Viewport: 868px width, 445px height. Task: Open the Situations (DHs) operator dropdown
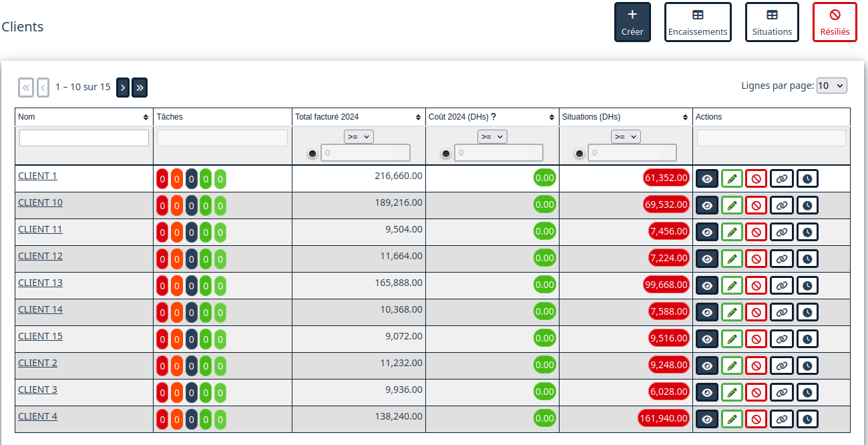pyautogui.click(x=626, y=136)
